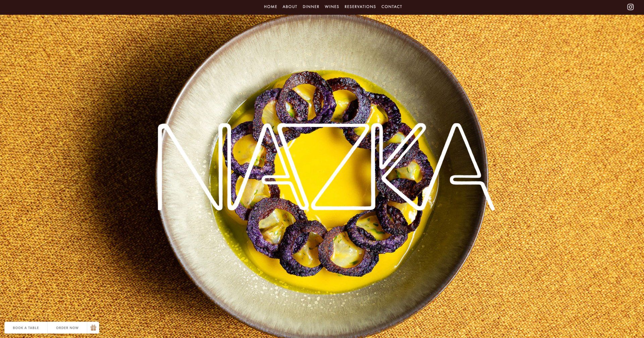Screen dimensions: 644x338
Task: Open the WINES page
Action: (332, 7)
